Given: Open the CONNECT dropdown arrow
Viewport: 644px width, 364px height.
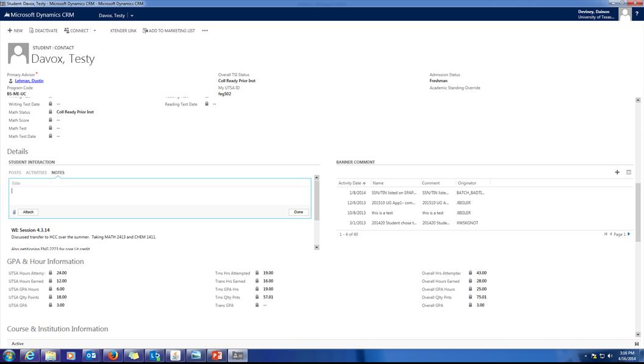Looking at the screenshot, I should point(95,30).
